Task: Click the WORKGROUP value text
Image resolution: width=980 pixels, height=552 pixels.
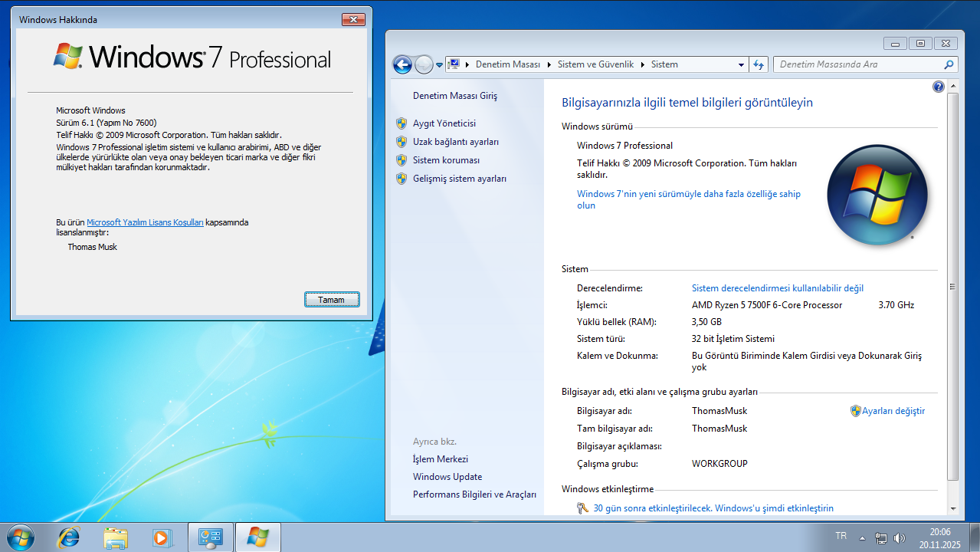Action: coord(719,464)
